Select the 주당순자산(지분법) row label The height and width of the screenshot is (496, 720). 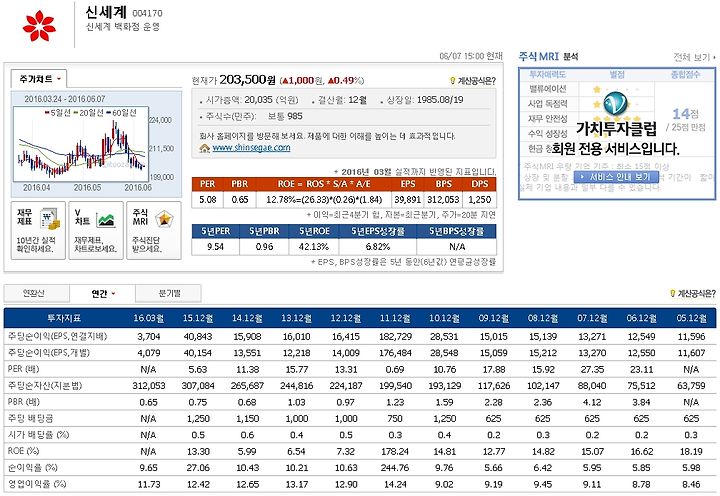coord(45,385)
